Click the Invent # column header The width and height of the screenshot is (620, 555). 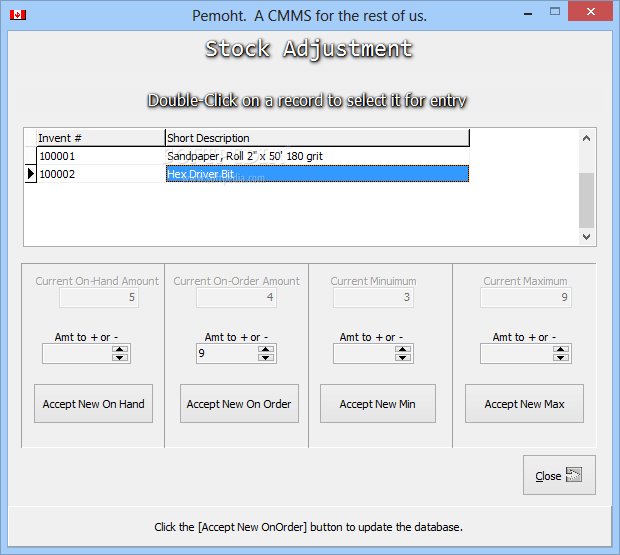coord(101,138)
